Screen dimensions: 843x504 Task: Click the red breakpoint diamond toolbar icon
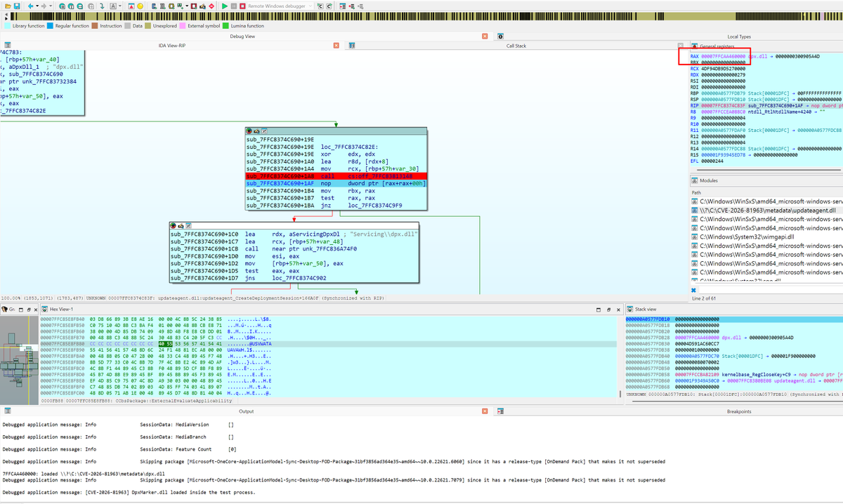pyautogui.click(x=211, y=6)
